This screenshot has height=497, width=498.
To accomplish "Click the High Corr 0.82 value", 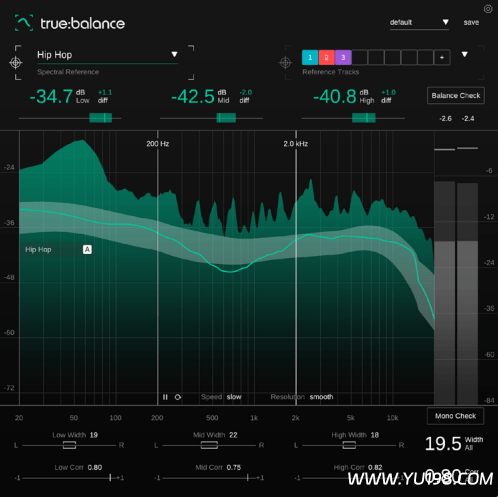I will point(375,467).
